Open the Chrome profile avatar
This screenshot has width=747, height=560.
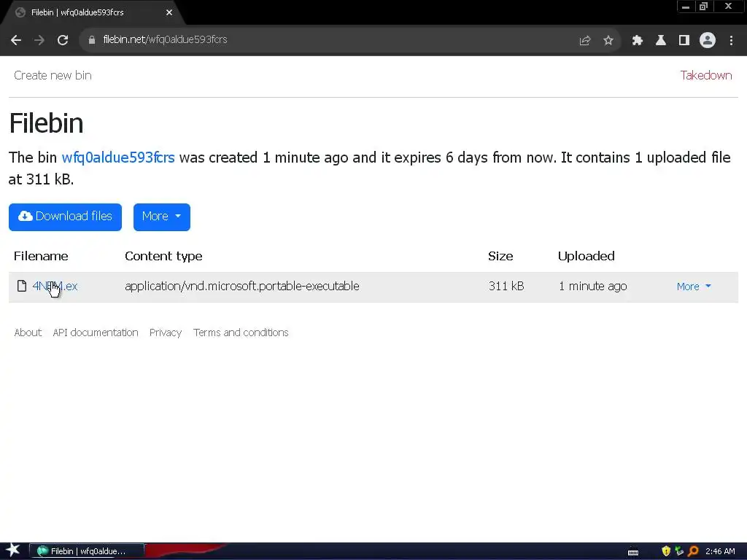click(x=708, y=40)
